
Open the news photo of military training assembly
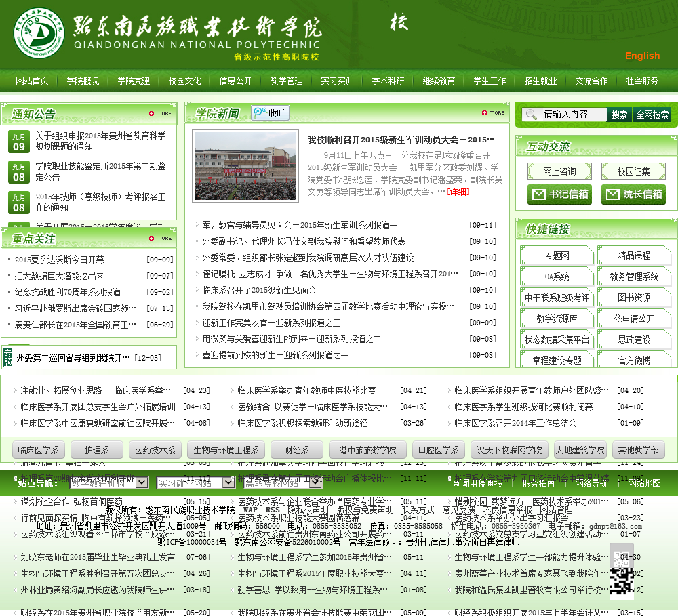pos(245,166)
